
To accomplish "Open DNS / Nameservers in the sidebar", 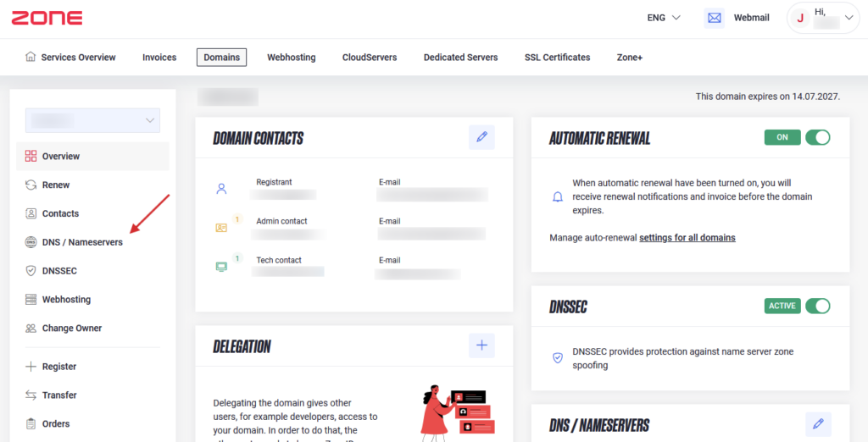I will coord(81,242).
